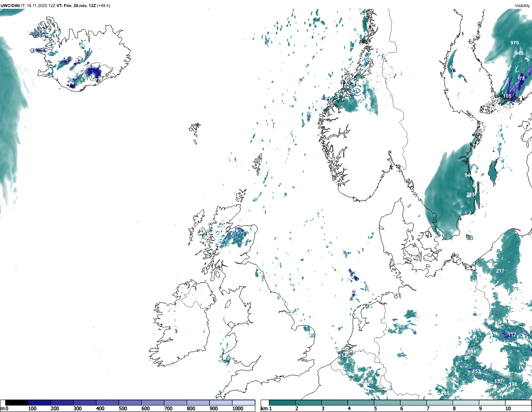Select the 900–1000 m legend color segment
Image resolution: width=532 pixels, height=412 pixels.
click(221, 403)
